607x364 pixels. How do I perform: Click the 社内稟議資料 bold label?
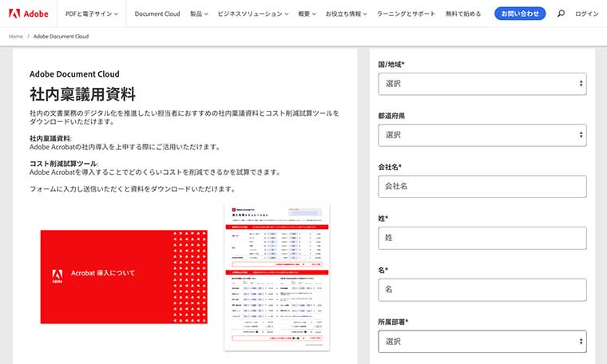tap(50, 138)
